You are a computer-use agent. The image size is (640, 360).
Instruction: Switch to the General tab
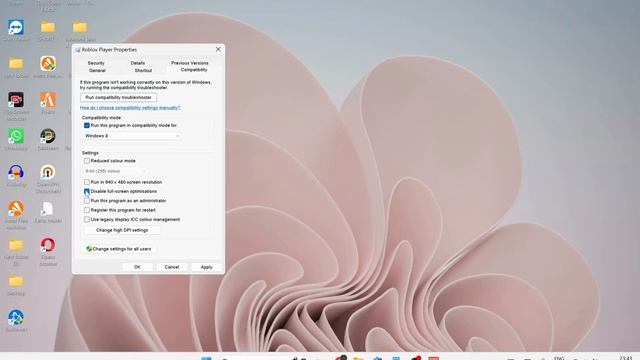click(97, 70)
